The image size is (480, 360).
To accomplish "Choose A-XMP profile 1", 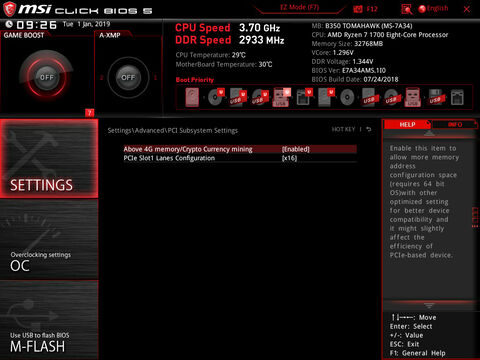I will pos(155,78).
